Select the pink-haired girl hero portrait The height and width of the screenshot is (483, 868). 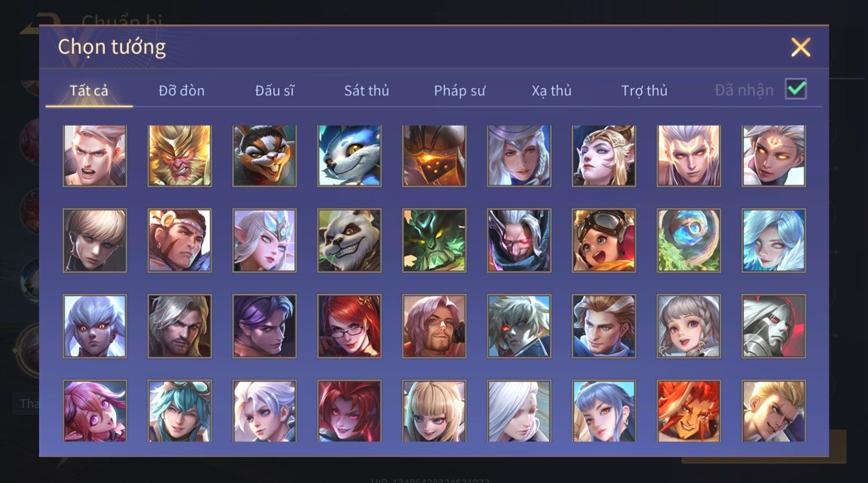point(95,411)
